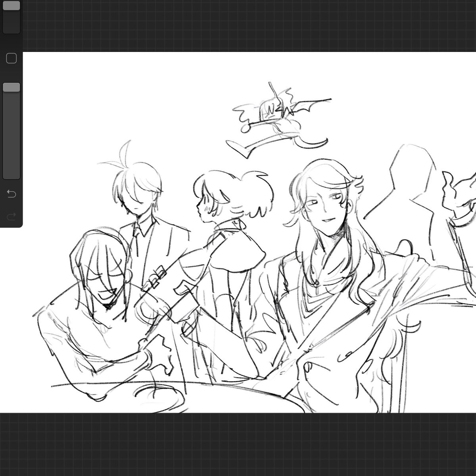Click the brush opacity slider handle
476x476 pixels.
[11, 87]
